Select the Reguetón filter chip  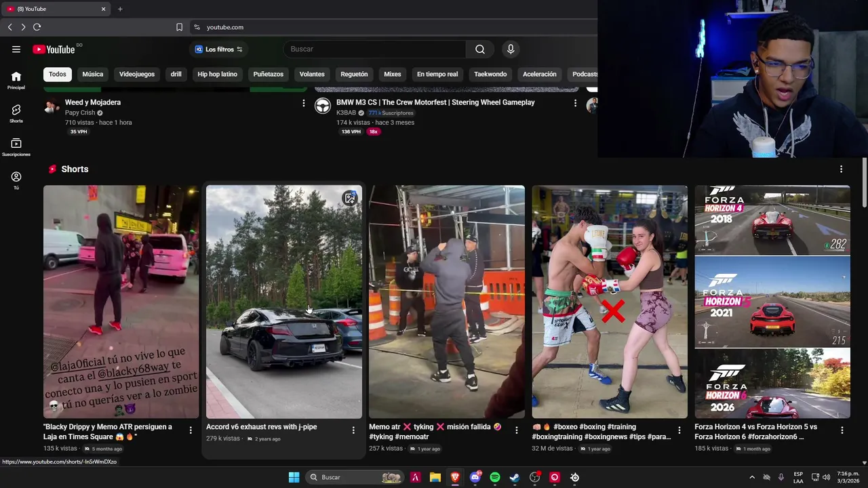coord(354,74)
